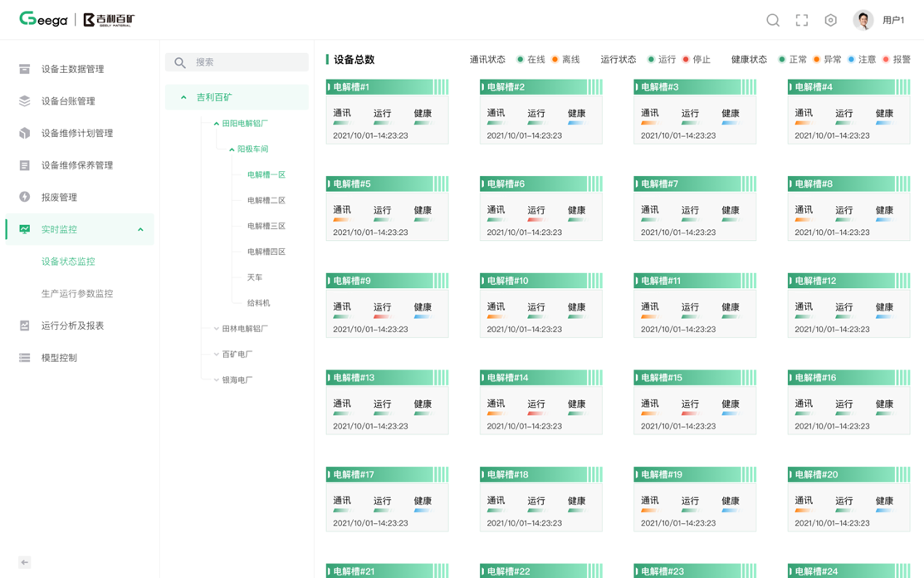Viewport: 924px width, 578px height.
Task: Click the user avatar picture
Action: coord(863,20)
